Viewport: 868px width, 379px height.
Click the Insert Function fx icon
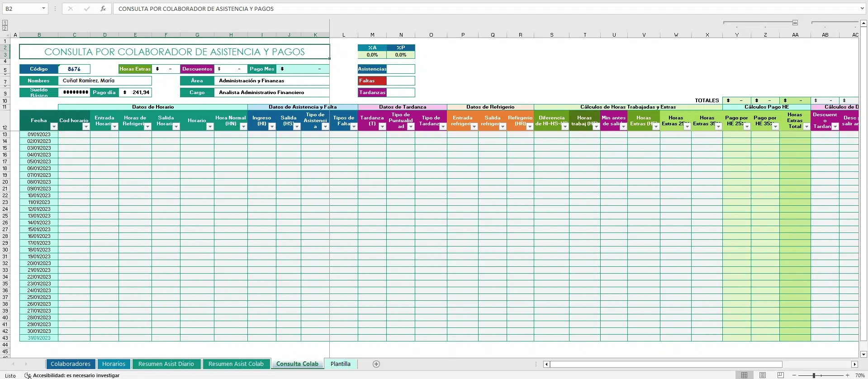pyautogui.click(x=103, y=9)
